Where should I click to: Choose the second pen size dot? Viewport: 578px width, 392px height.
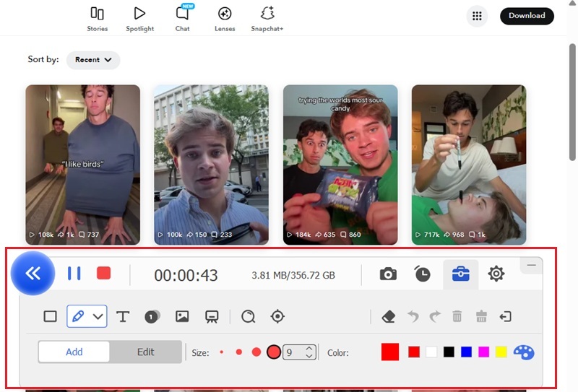(x=239, y=352)
